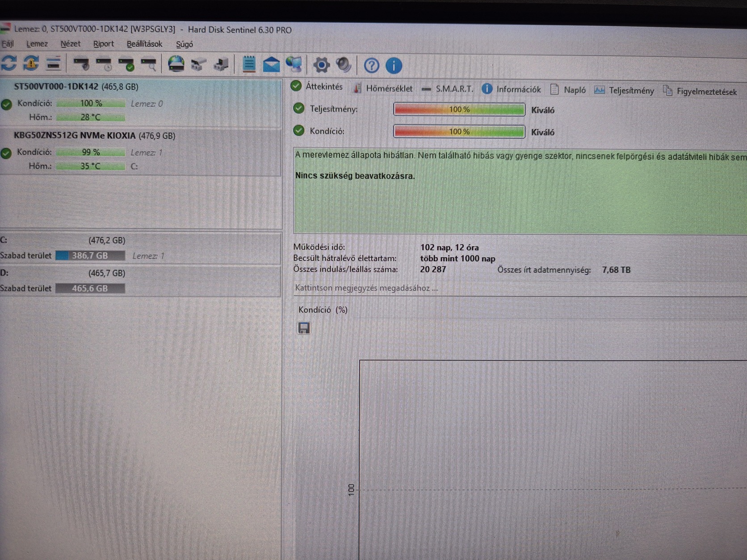The height and width of the screenshot is (560, 747).
Task: Click the 'Nincs szükség beavatkozásra.' message
Action: (355, 176)
